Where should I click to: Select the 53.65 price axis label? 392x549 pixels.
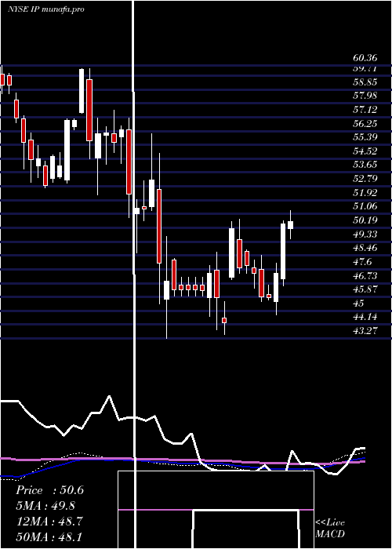365,165
